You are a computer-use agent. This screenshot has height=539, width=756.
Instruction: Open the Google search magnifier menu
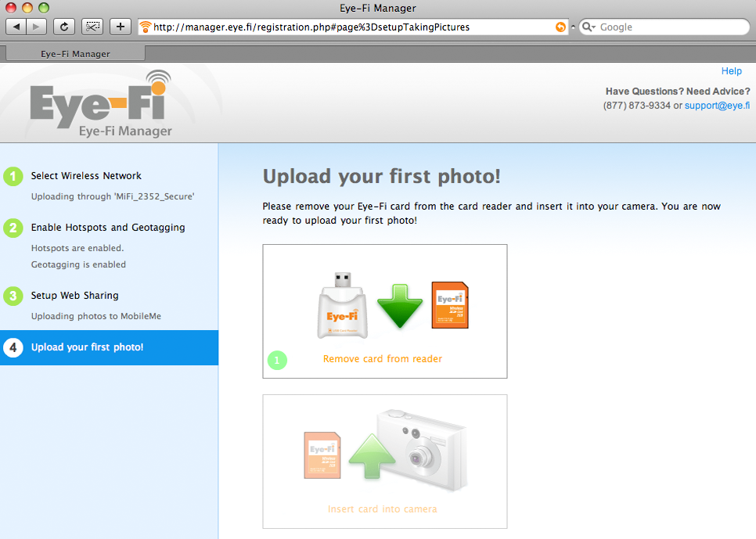[x=589, y=27]
